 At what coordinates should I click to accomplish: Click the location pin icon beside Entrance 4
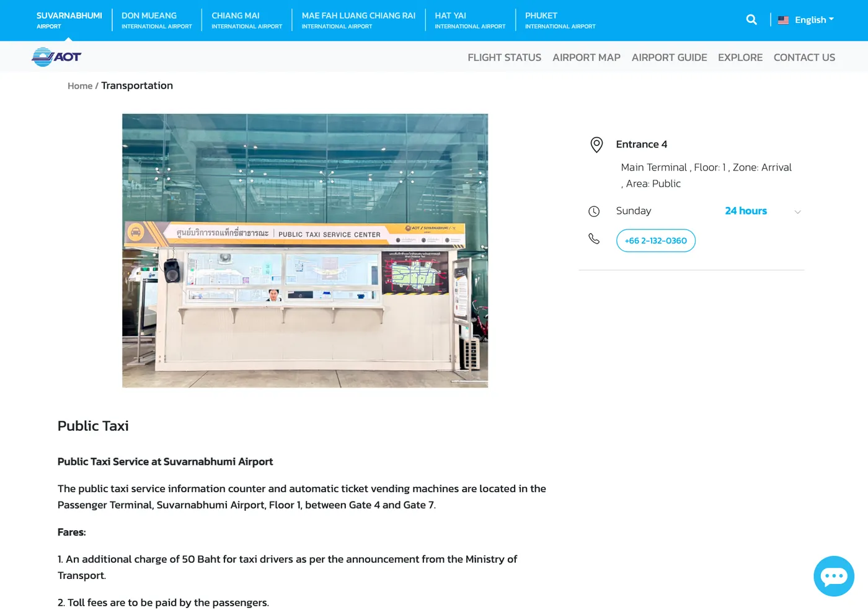596,144
